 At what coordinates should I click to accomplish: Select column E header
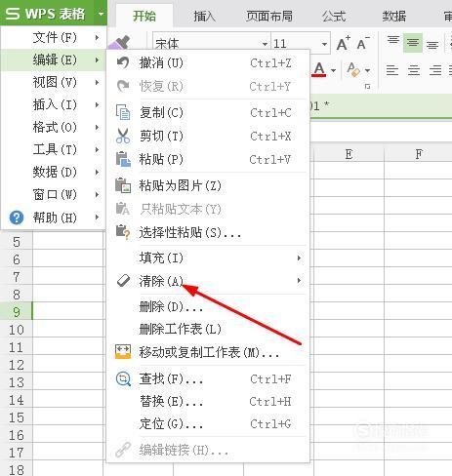pos(349,153)
